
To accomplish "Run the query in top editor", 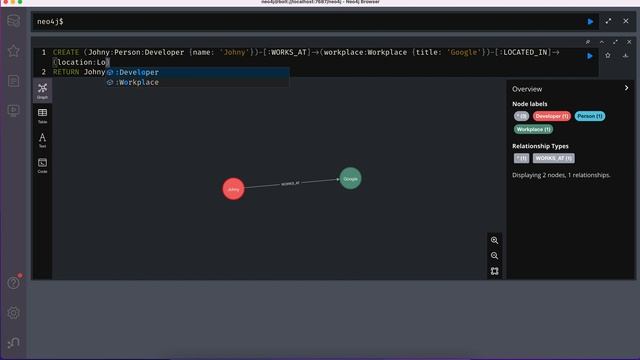I will pos(590,21).
